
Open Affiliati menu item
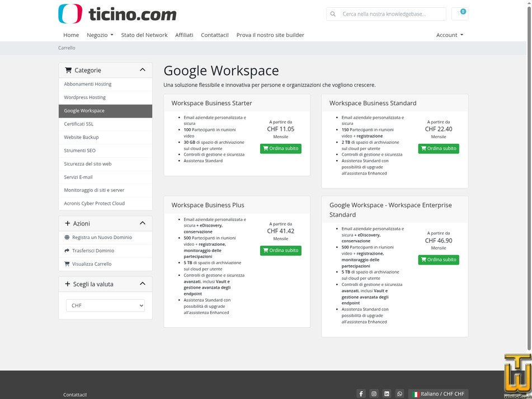coord(184,35)
